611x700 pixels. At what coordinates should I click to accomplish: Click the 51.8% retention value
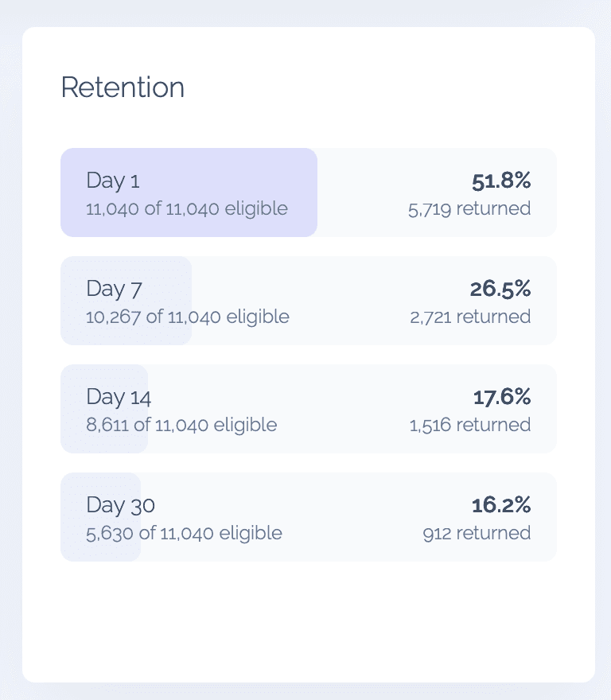coord(500,181)
